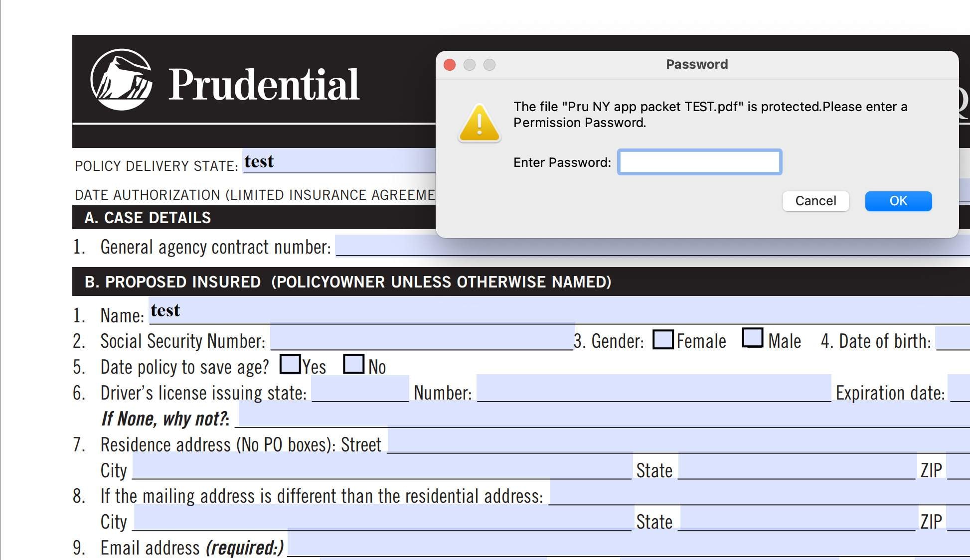This screenshot has width=970, height=560.
Task: Tick No for date policy to save age
Action: [x=354, y=364]
